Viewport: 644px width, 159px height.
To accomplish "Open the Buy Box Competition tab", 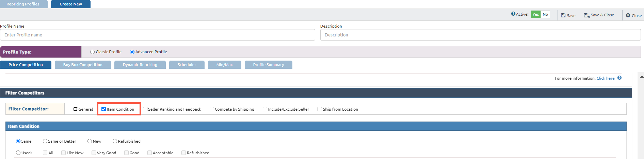I will 83,65.
